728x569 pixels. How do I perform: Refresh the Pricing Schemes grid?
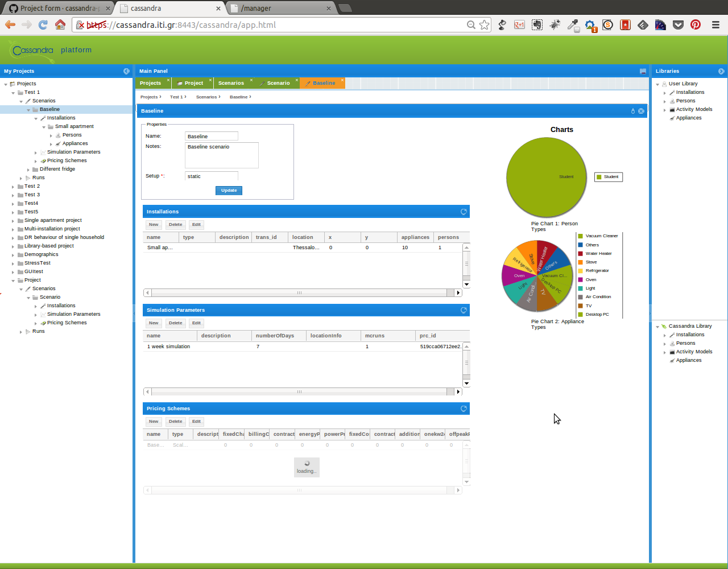464,409
